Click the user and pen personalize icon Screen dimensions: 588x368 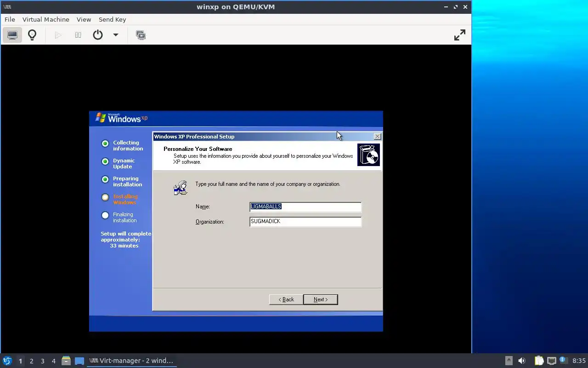(181, 188)
